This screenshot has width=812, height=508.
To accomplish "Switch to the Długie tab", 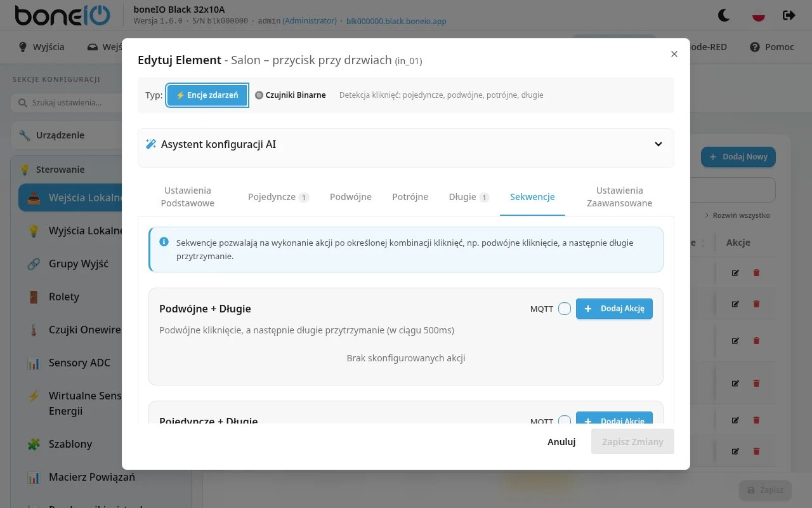I will pos(469,197).
